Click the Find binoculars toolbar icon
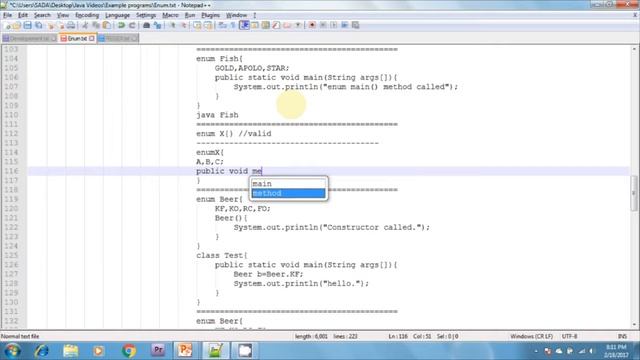Screen dimensions: 640x360 [x=146, y=25]
